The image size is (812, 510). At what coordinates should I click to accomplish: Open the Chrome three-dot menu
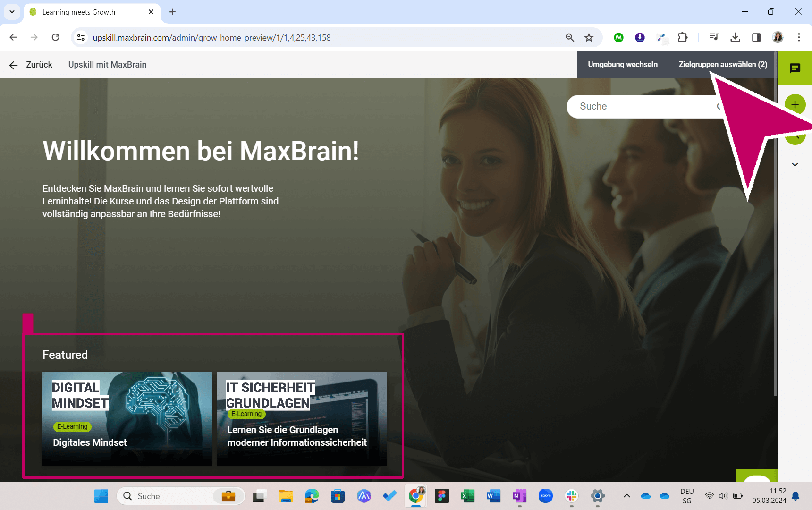[799, 37]
